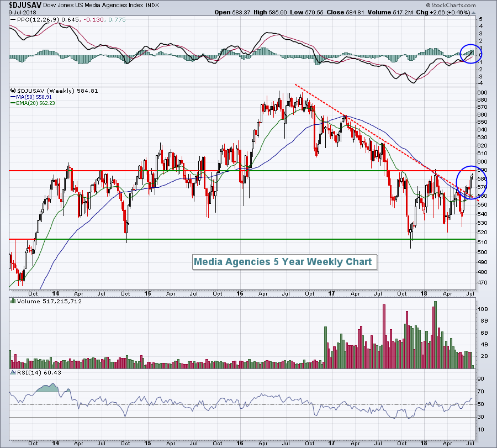Click the PPO(12,26,9) indicator label
Viewport: 497px width, 448px height.
(38, 20)
